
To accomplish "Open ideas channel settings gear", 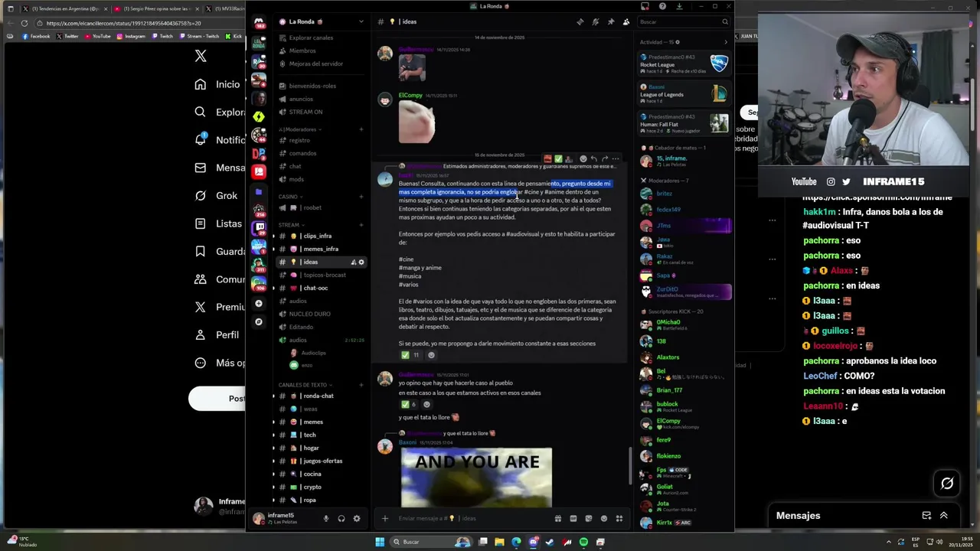I will pos(361,262).
